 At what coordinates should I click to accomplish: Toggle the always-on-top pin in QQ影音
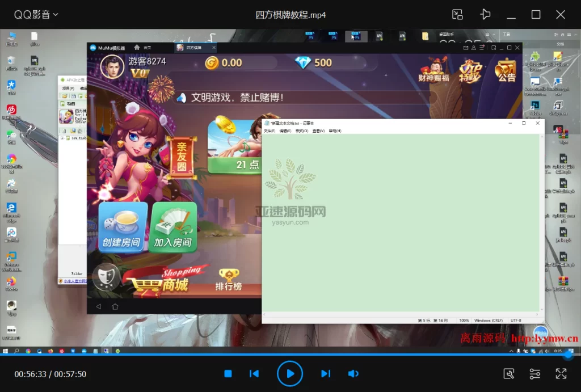tap(485, 14)
